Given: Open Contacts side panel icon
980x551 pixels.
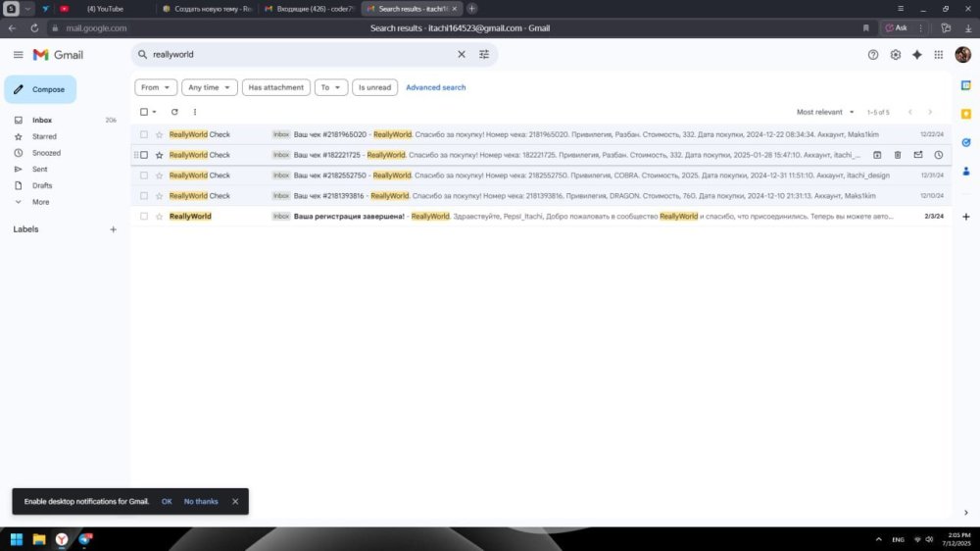Looking at the screenshot, I should click(966, 172).
